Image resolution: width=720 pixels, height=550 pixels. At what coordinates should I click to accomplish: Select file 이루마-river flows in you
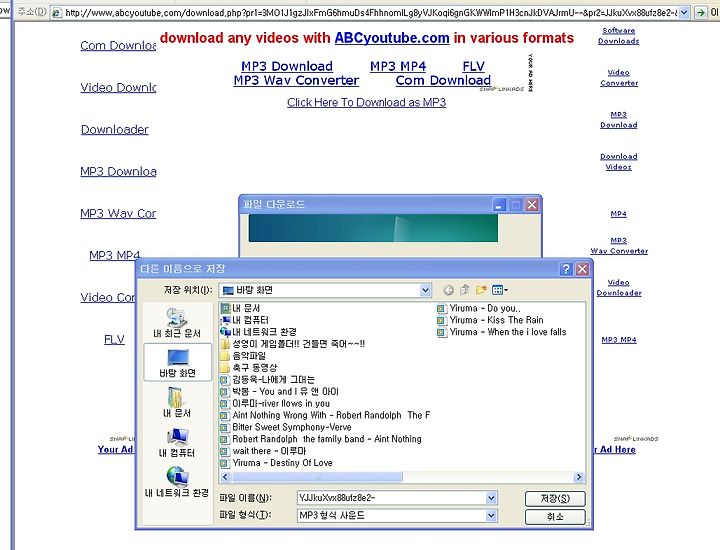(275, 404)
